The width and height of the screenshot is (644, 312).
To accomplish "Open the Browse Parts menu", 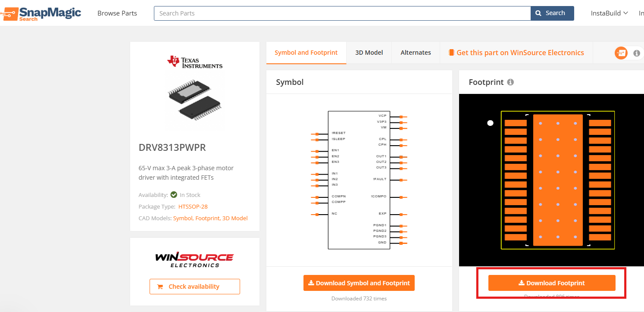I will (x=117, y=13).
